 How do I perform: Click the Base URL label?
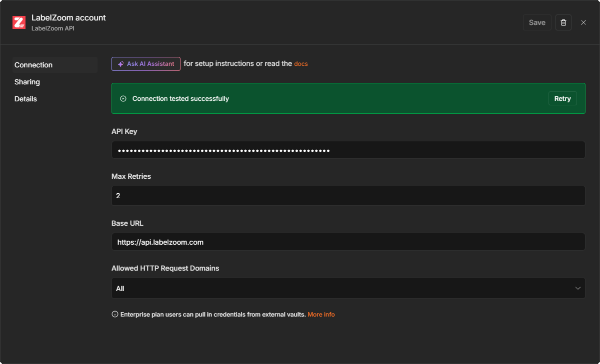[x=127, y=223]
